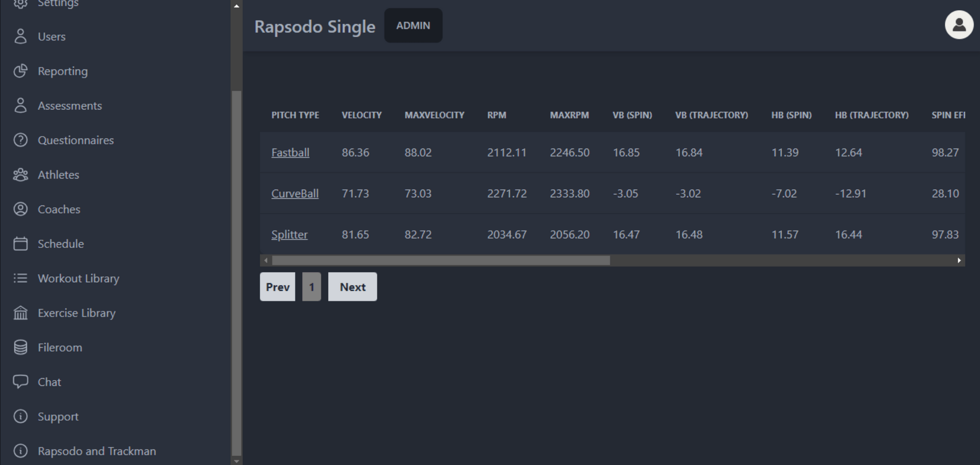Screen dimensions: 980x465
Task: Open the Chat speech bubble icon
Action: pyautogui.click(x=20, y=382)
